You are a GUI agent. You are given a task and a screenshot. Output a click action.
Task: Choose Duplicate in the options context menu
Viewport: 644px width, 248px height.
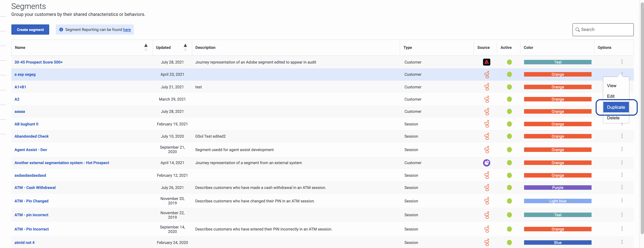[616, 107]
